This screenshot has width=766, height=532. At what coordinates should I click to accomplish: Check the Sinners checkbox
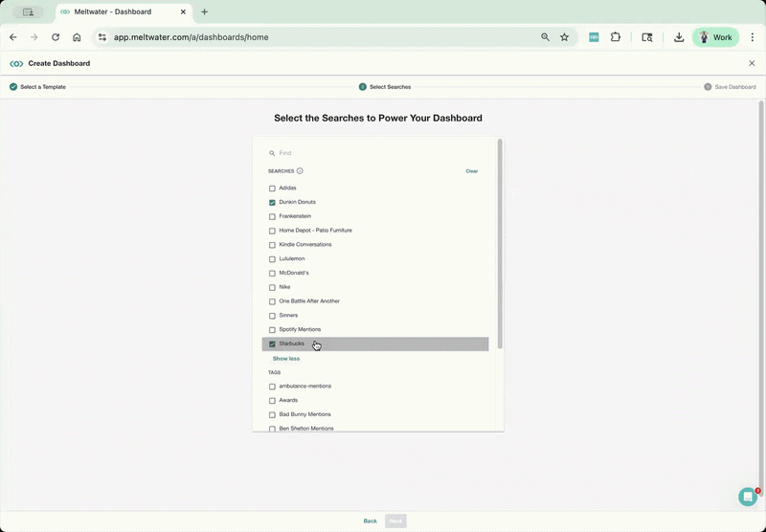click(272, 316)
